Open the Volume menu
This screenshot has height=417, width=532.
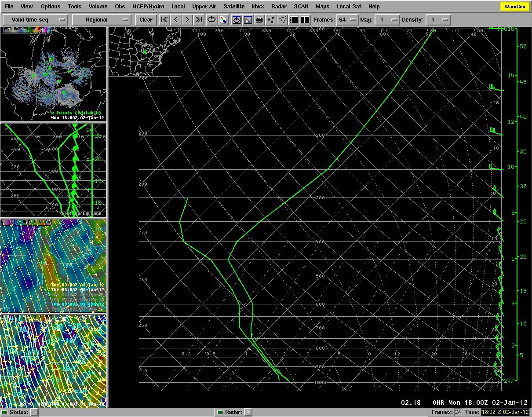98,7
